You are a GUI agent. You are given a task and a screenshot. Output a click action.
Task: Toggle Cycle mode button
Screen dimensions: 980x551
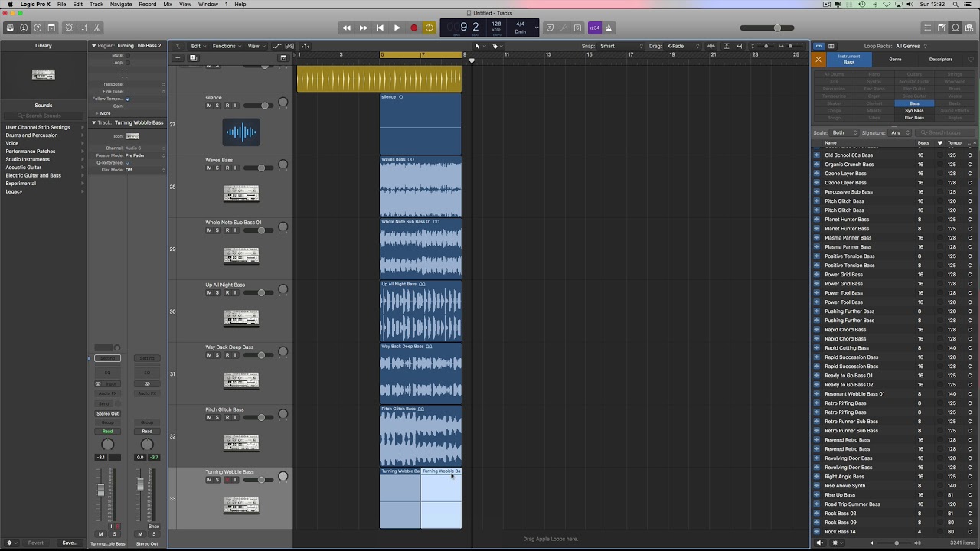click(x=430, y=28)
